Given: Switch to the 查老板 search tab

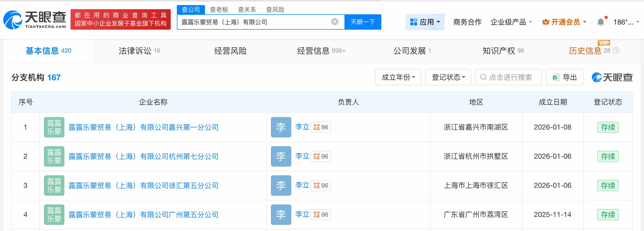Looking at the screenshot, I should (x=218, y=9).
